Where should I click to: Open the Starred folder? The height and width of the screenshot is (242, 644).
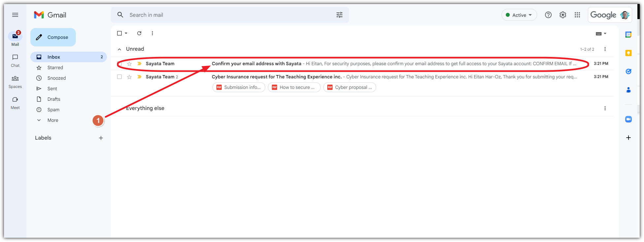point(69,67)
